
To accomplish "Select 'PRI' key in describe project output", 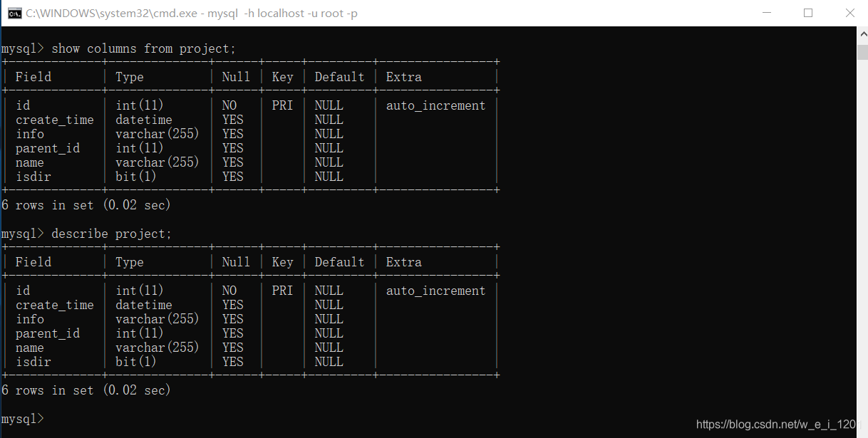I will [282, 291].
